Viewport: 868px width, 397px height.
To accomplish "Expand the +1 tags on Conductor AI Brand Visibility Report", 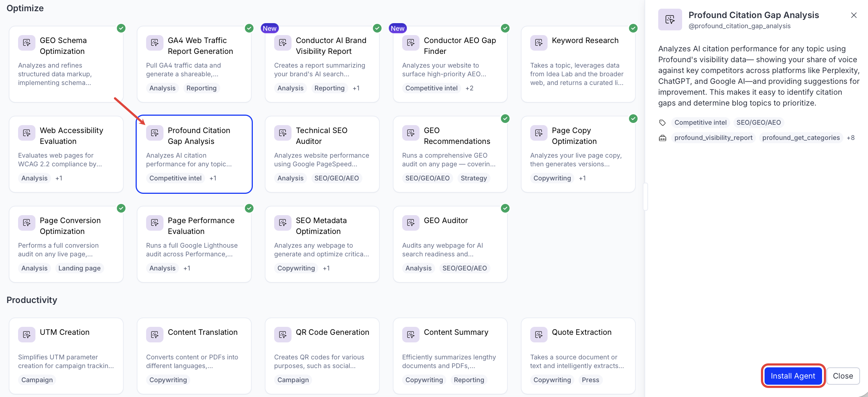I will (x=356, y=88).
